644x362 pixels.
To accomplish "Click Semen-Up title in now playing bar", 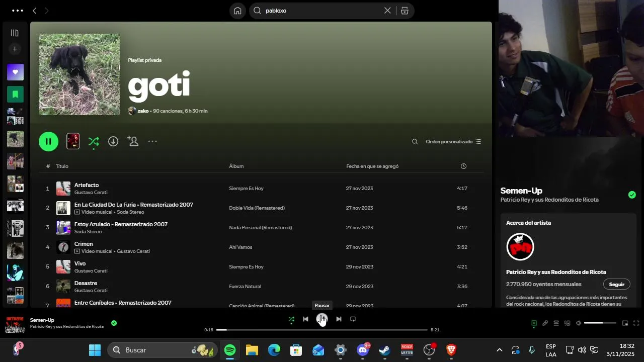I will tap(42, 320).
